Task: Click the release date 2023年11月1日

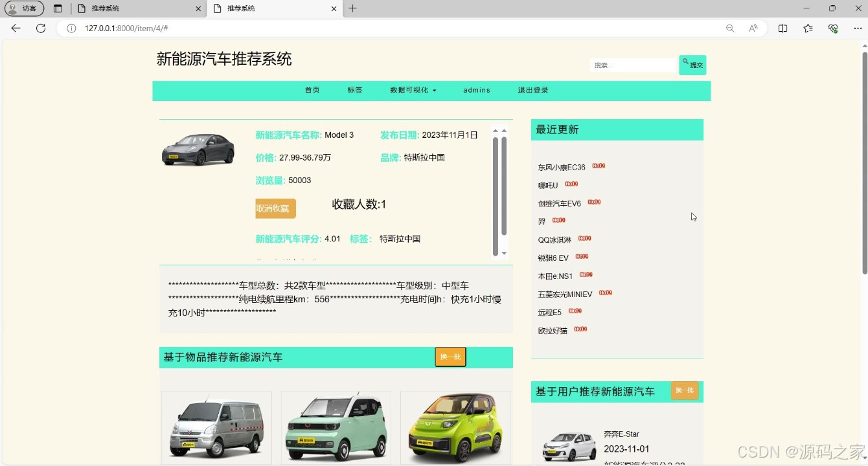Action: 450,135
